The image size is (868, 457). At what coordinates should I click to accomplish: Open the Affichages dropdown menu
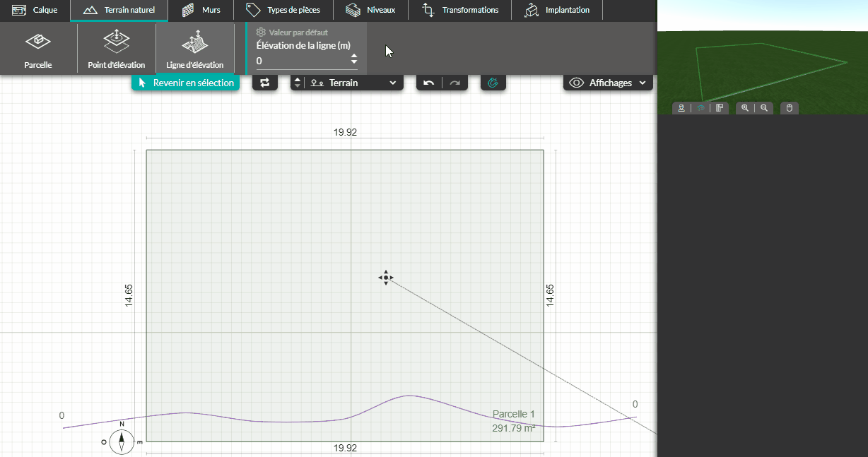pyautogui.click(x=608, y=83)
